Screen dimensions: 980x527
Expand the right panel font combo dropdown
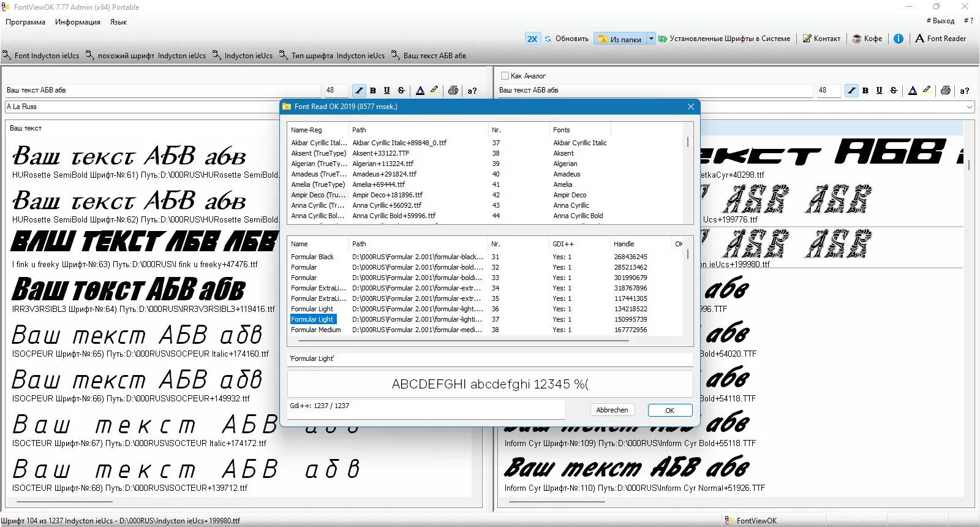pyautogui.click(x=970, y=107)
